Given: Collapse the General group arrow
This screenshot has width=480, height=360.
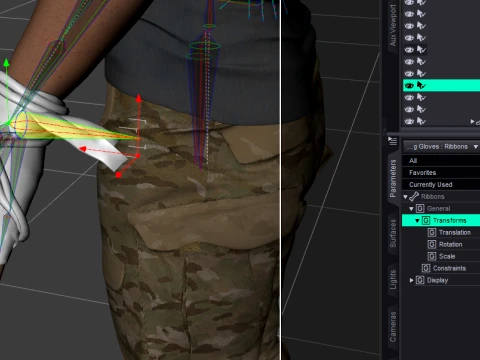Looking at the screenshot, I should pos(411,209).
